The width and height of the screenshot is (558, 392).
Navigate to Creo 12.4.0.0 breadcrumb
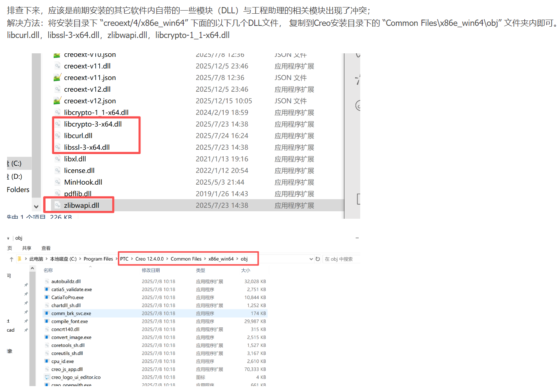[149, 259]
